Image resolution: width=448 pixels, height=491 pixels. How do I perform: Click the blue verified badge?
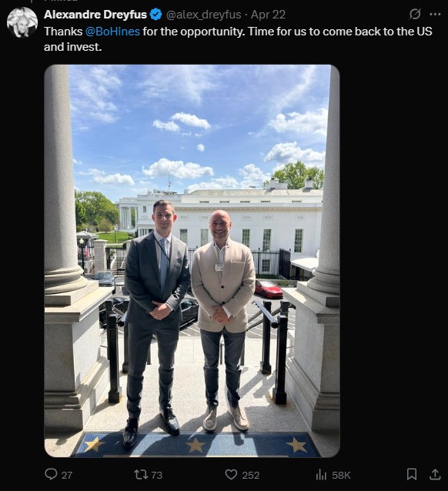tap(155, 15)
